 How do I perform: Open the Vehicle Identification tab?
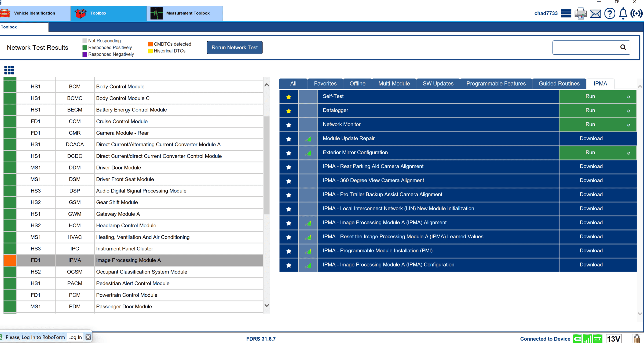(35, 13)
